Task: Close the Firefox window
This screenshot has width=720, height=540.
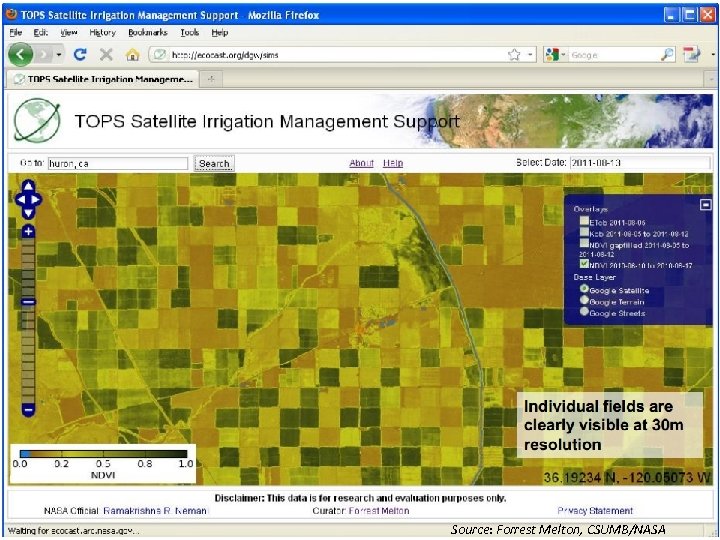Action: point(707,15)
